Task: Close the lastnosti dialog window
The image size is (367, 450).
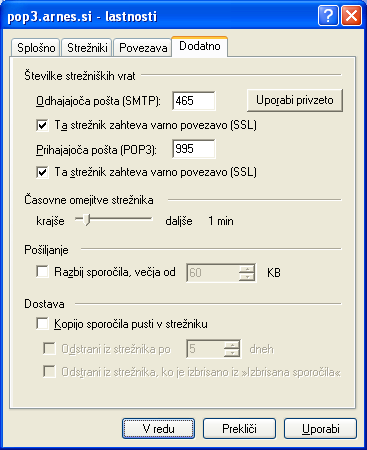Action: [x=351, y=16]
